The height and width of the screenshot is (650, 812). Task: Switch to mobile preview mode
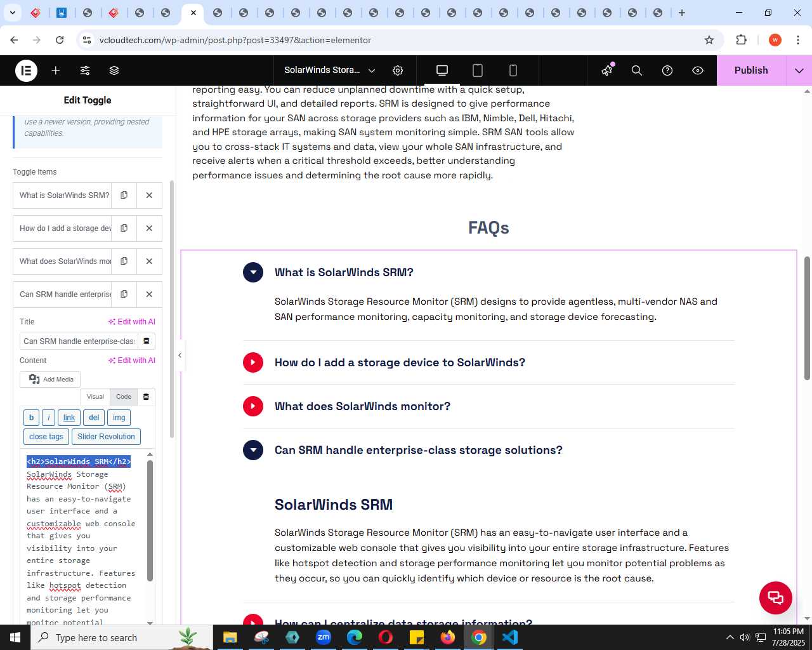[x=513, y=70]
